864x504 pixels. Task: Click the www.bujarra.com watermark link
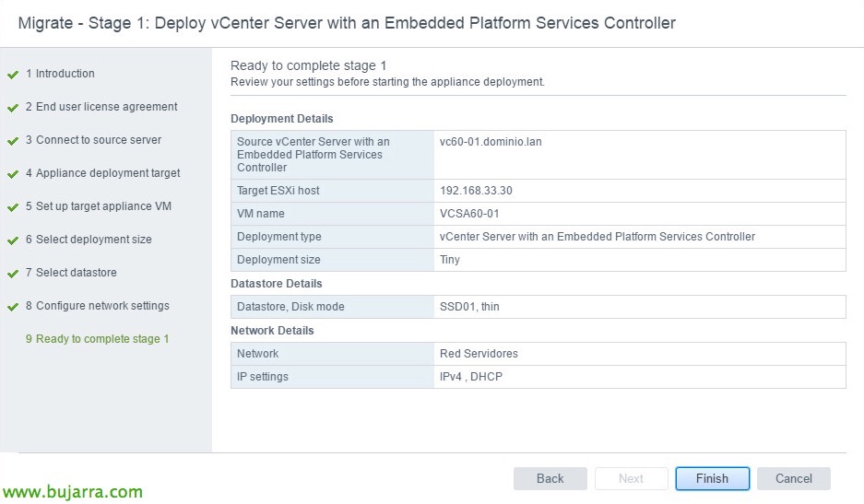(x=72, y=492)
